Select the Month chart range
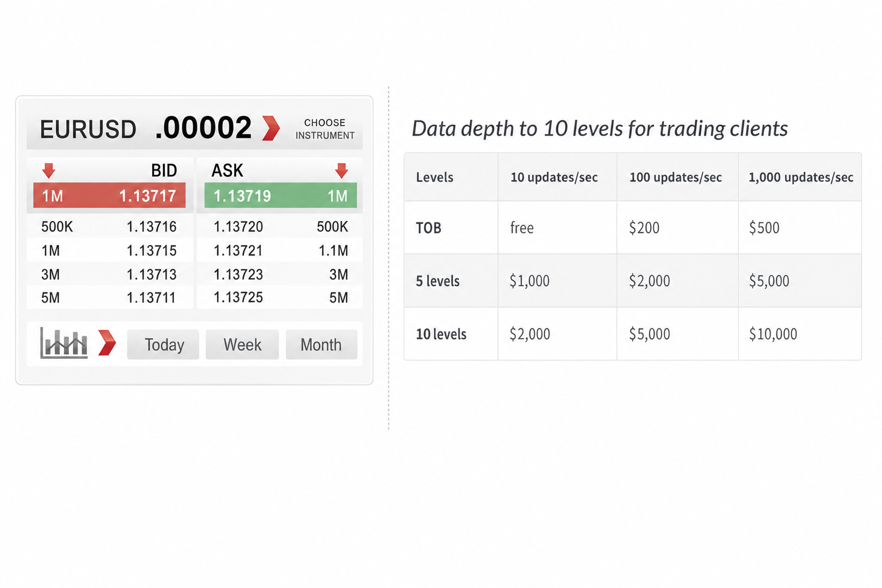Viewport: 882px width, 588px height. tap(321, 345)
